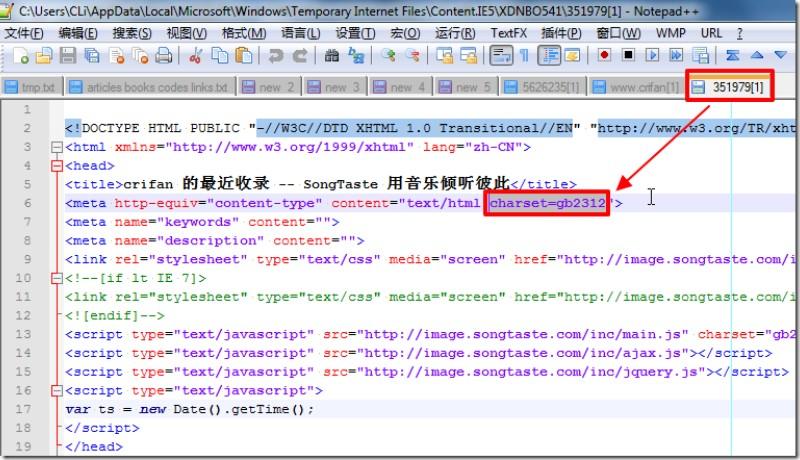
Task: Switch to articles books codes links.txt tab
Action: point(149,87)
